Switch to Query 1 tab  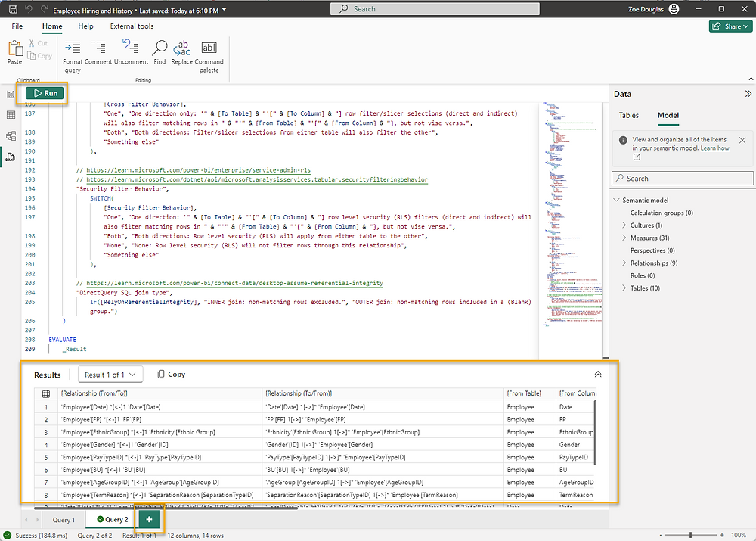click(x=64, y=520)
